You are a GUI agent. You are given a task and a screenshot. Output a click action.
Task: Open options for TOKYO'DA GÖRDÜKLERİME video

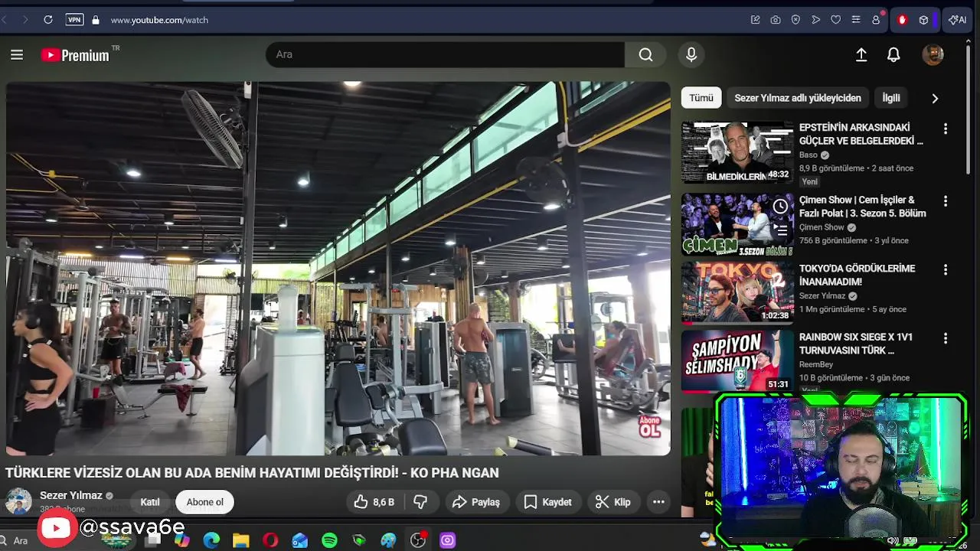click(946, 270)
